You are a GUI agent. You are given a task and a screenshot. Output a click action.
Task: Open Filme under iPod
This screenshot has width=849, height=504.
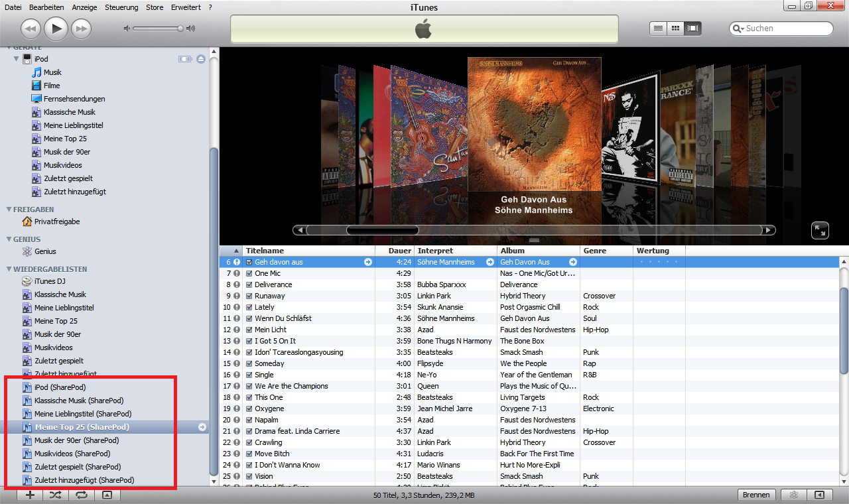pyautogui.click(x=52, y=86)
